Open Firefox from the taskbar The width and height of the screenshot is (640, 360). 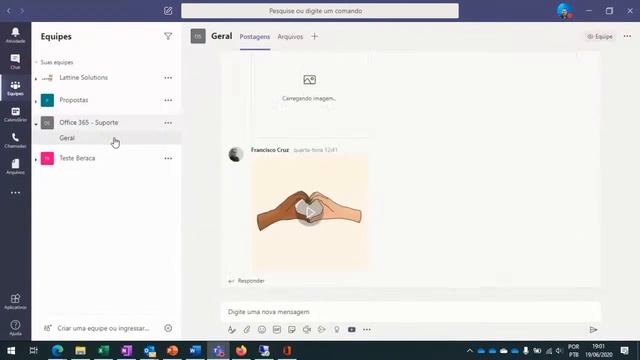click(241, 350)
